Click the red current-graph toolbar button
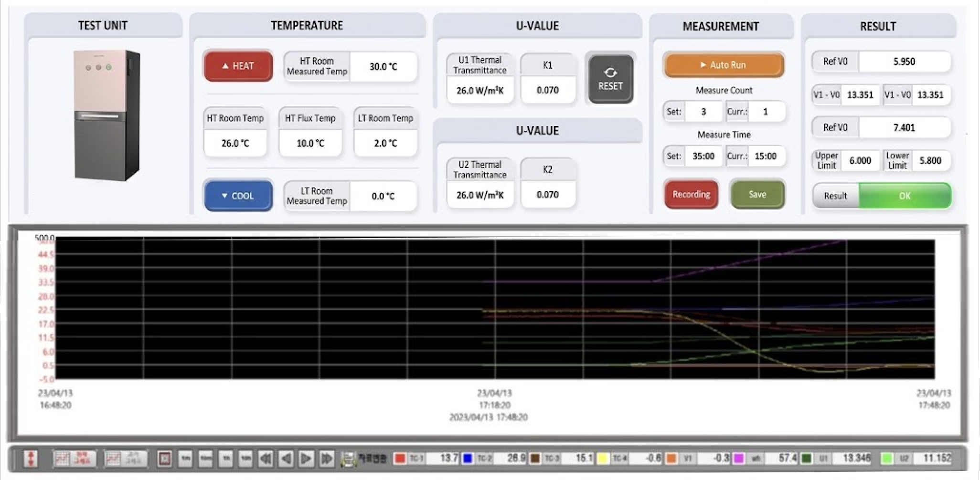This screenshot has height=480, width=980. [75, 459]
